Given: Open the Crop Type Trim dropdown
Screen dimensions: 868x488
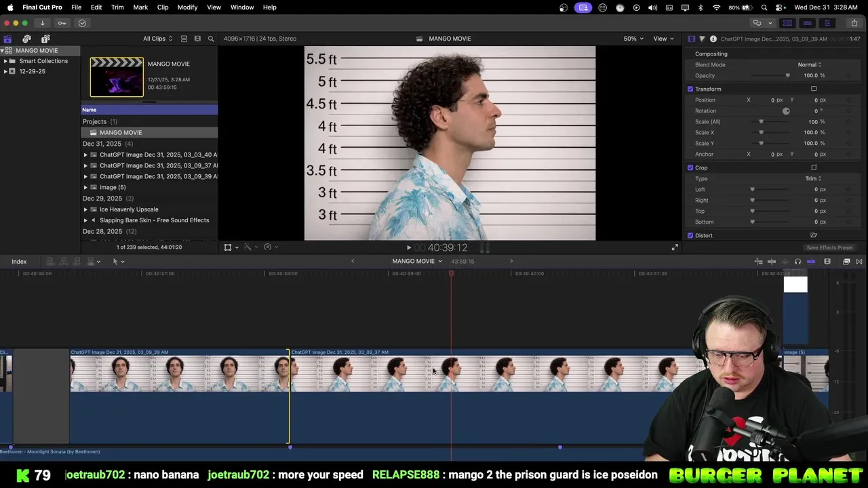Looking at the screenshot, I should [813, 178].
